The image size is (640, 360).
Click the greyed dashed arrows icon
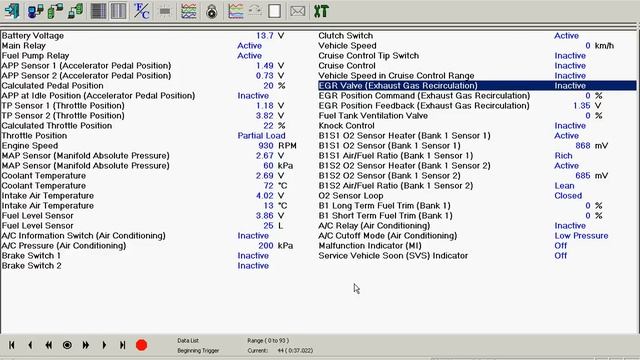255,11
